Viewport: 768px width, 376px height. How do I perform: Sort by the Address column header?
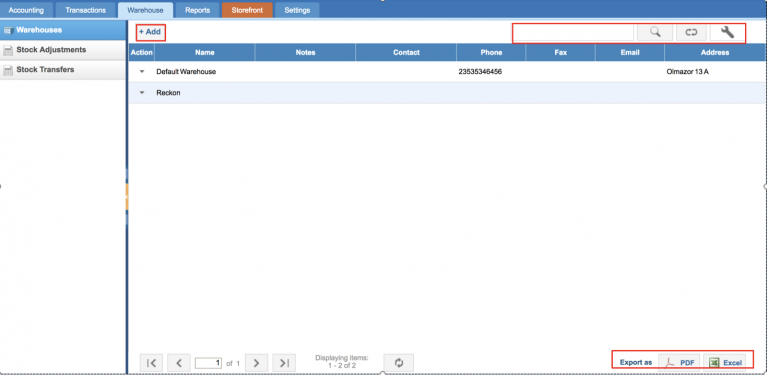(716, 52)
